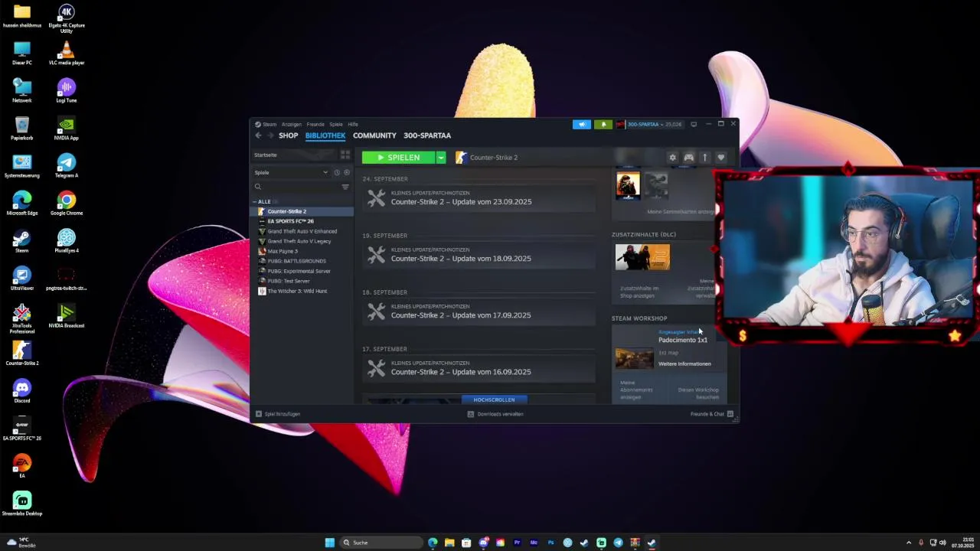Open the Spiele menu in the menu bar
Viewport: 980px width, 551px height.
[x=336, y=124]
